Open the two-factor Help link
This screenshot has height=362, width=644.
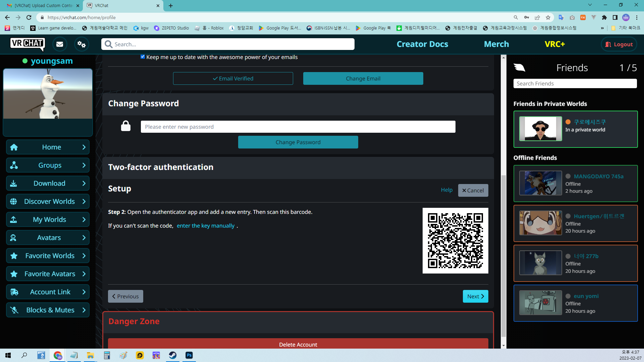446,190
